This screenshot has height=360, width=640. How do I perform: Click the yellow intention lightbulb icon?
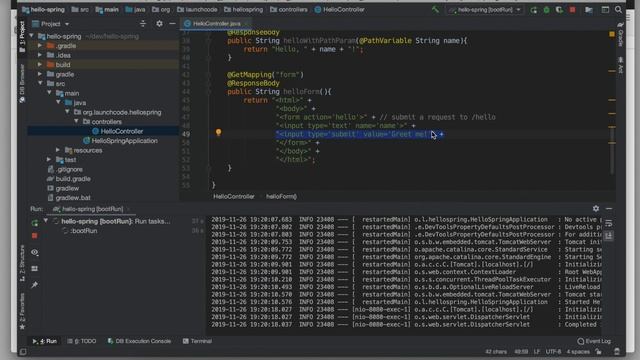tap(218, 132)
